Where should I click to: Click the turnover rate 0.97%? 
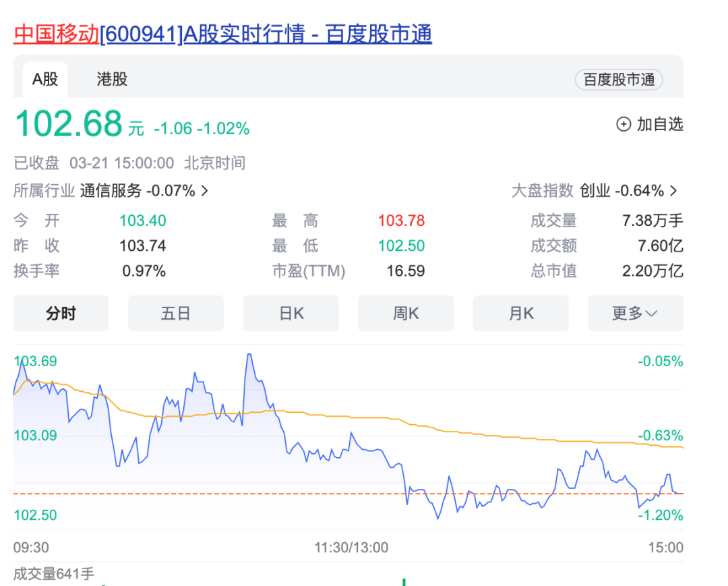click(x=144, y=271)
